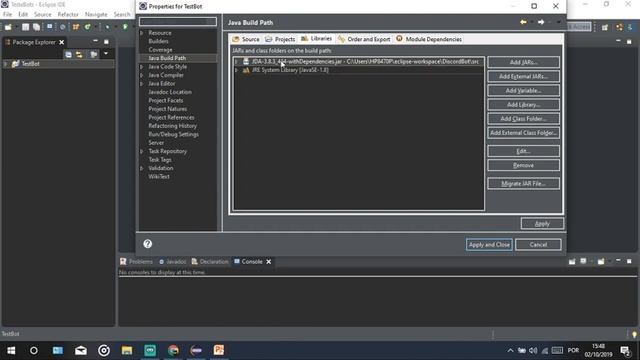The image size is (640, 360).
Task: Click the Apply button
Action: pyautogui.click(x=542, y=224)
